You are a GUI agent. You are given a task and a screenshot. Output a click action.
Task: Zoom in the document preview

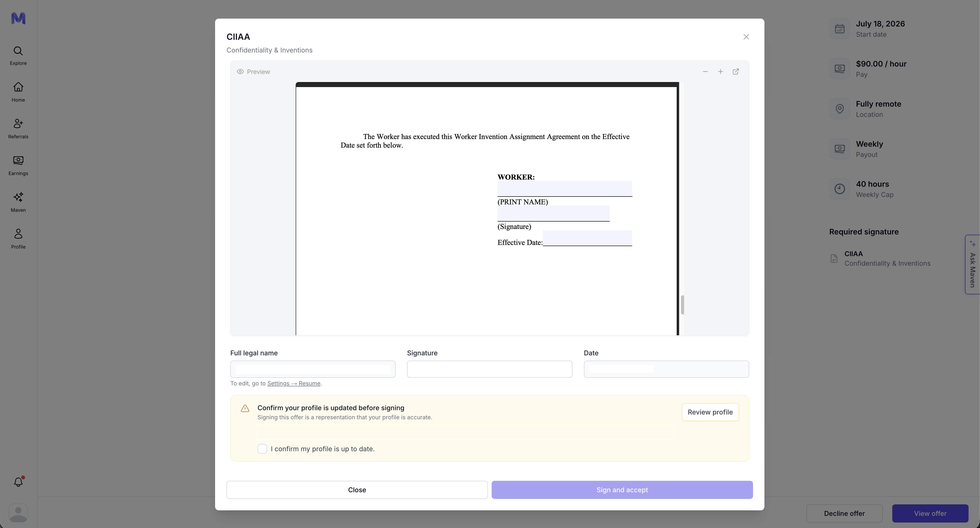pyautogui.click(x=720, y=72)
